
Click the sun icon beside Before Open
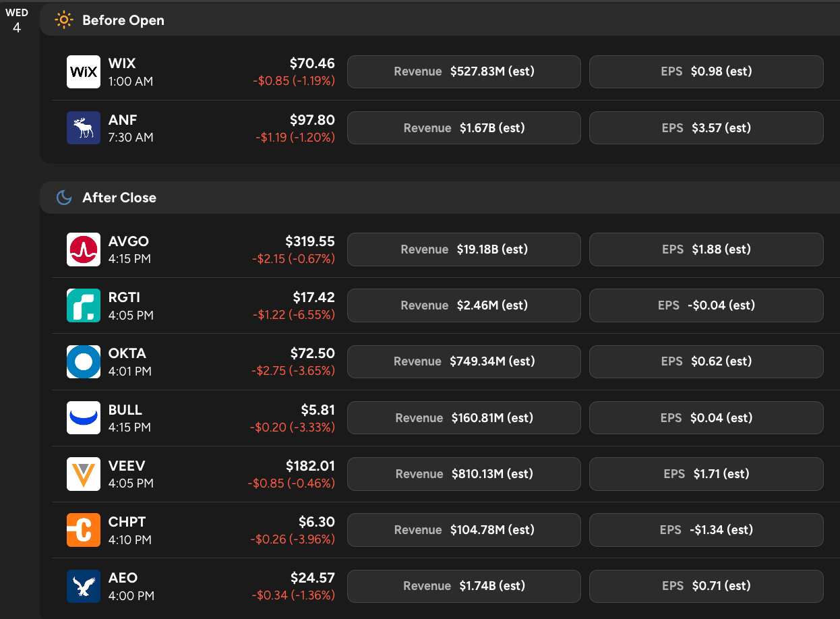[64, 20]
